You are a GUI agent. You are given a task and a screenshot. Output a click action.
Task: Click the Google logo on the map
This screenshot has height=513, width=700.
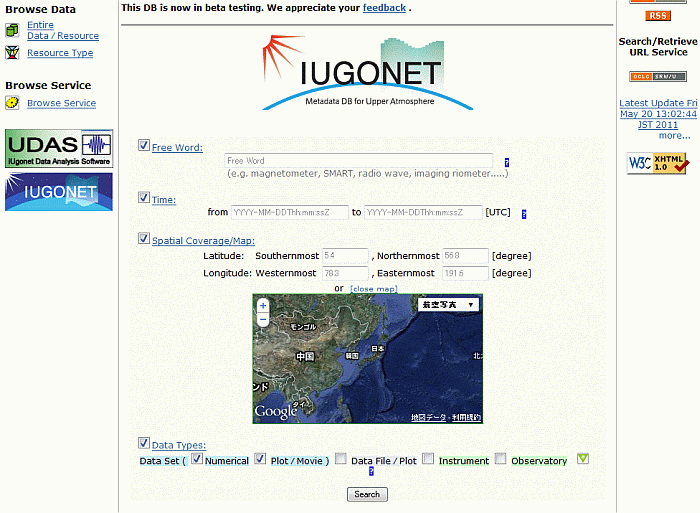tap(276, 411)
